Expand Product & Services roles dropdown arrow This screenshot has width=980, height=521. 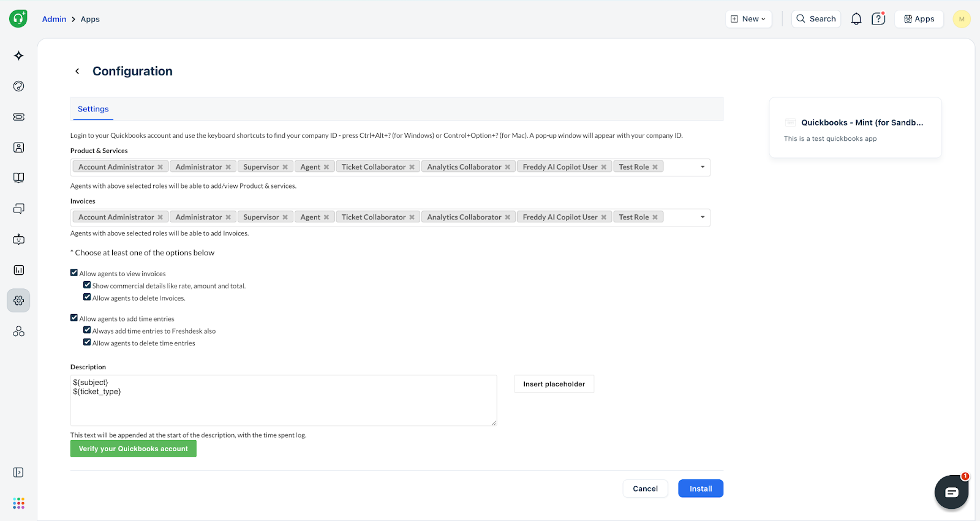(x=703, y=167)
